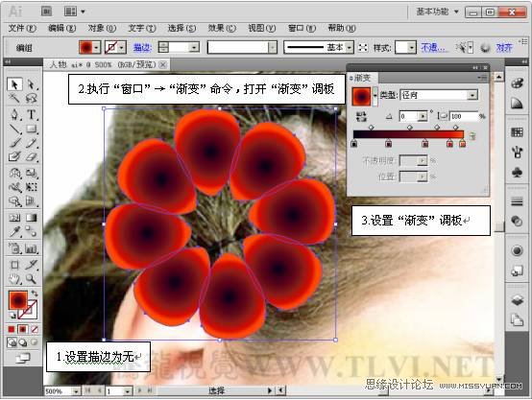
Task: Pick the Blend tool
Action: [31, 231]
